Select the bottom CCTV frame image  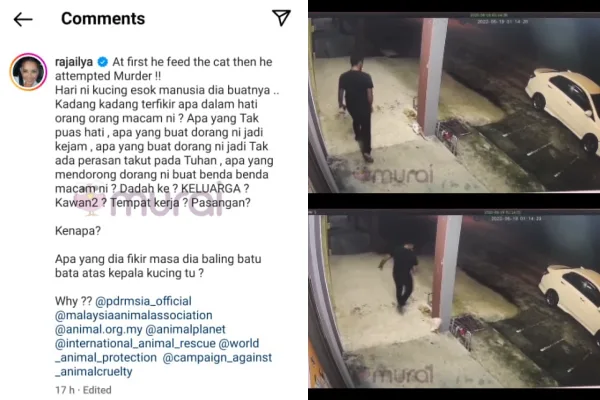point(454,299)
